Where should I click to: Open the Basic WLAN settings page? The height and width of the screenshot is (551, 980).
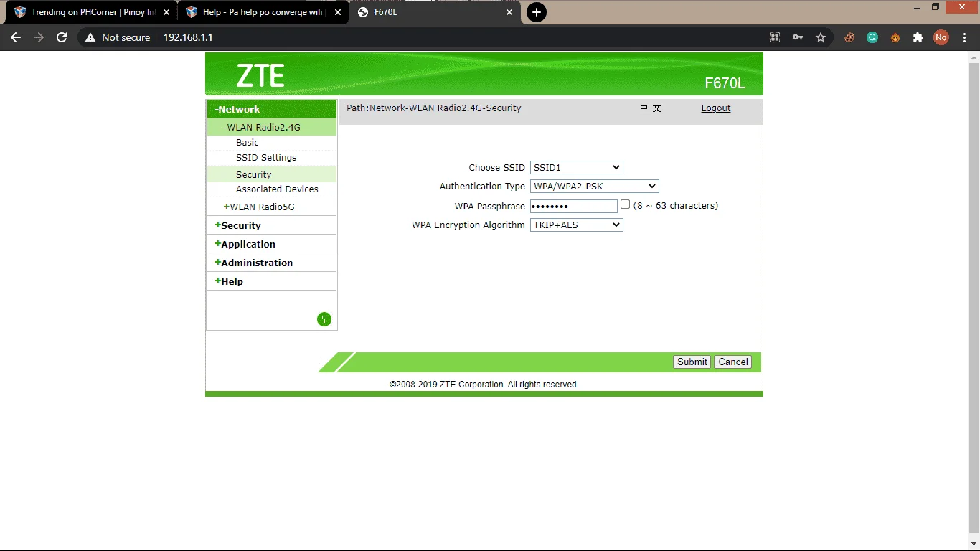(x=248, y=142)
